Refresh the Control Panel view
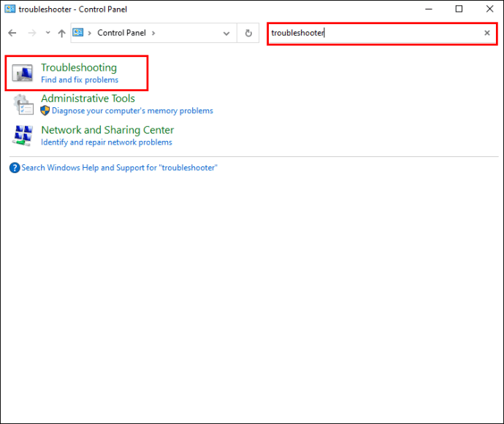Viewport: 504px width, 424px height. point(248,33)
